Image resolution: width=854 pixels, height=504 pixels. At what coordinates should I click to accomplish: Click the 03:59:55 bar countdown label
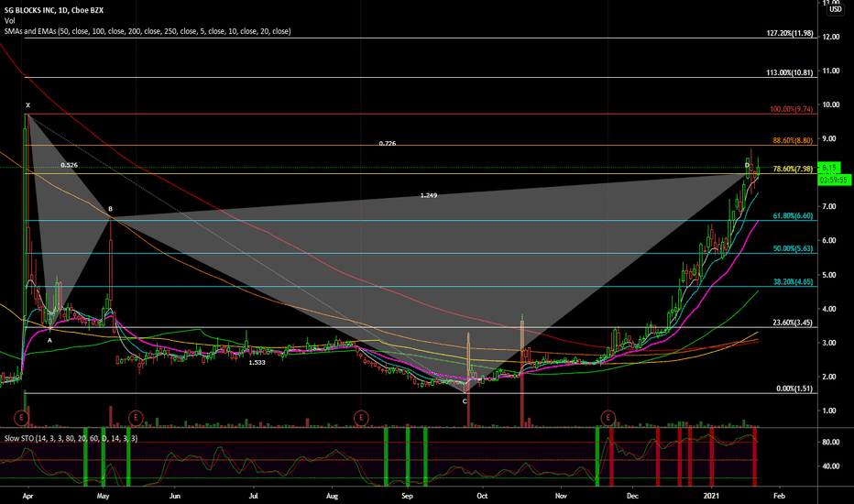pyautogui.click(x=836, y=180)
